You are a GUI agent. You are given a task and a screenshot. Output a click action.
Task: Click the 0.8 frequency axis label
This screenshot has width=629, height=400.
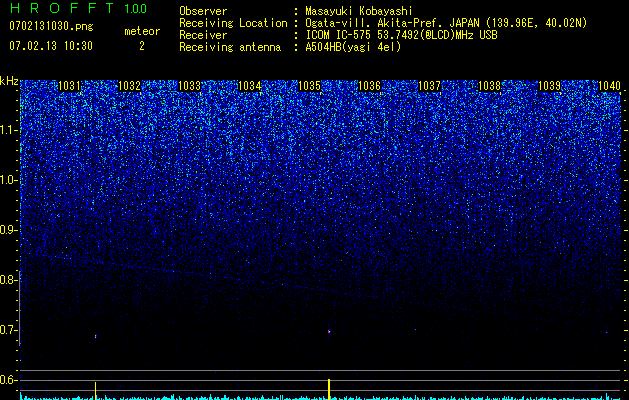point(8,280)
